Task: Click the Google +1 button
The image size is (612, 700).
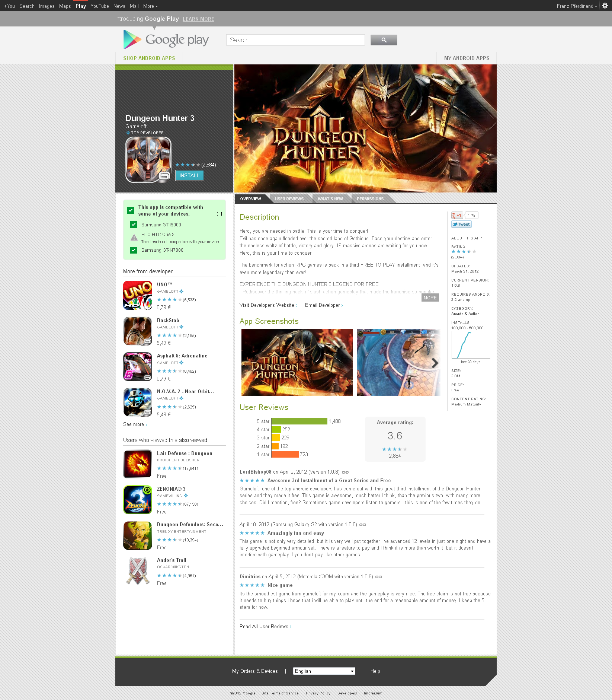Action: tap(457, 215)
